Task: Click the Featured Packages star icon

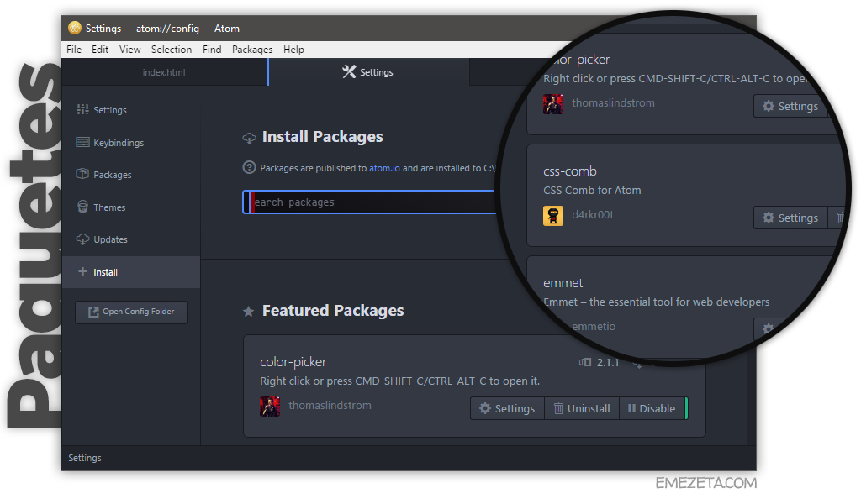Action: tap(249, 312)
